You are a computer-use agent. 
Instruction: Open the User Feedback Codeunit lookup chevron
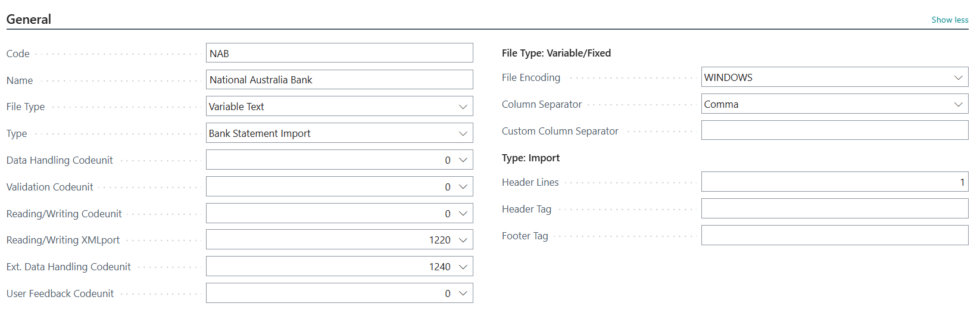point(463,293)
